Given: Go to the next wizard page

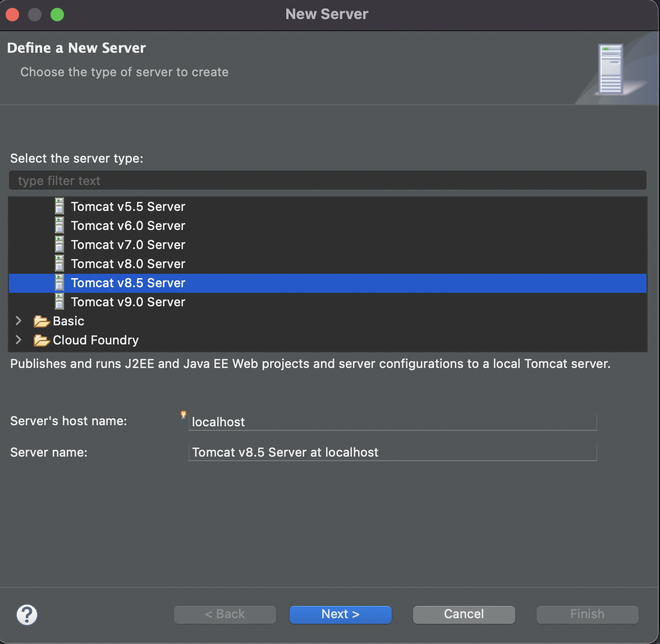Looking at the screenshot, I should pos(341,614).
